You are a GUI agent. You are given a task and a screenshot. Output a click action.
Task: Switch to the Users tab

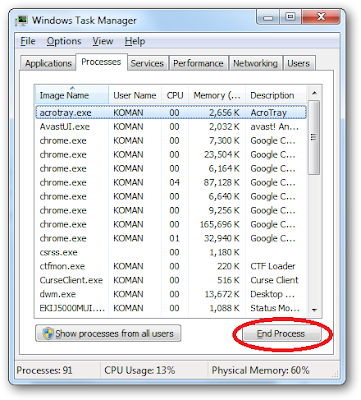tap(299, 63)
